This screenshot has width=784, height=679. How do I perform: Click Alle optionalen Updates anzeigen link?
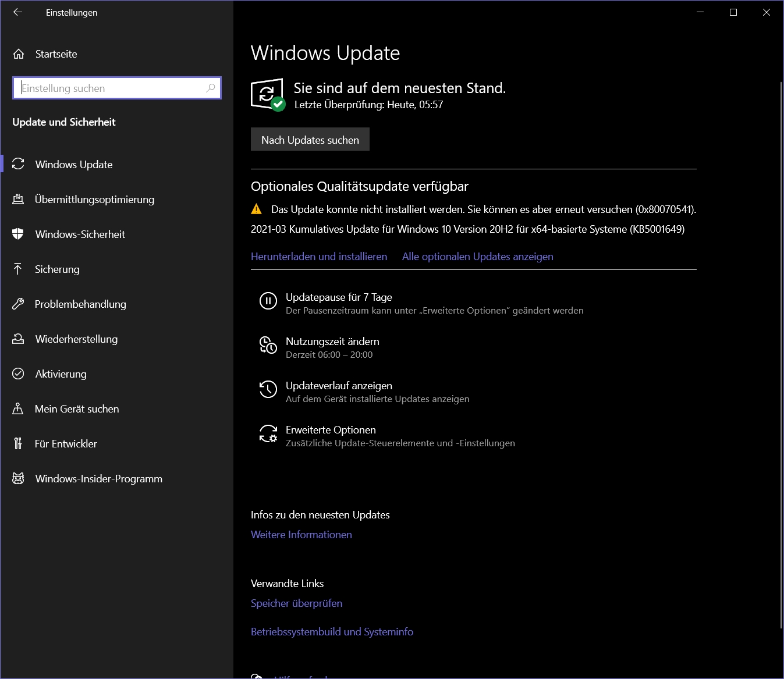478,257
